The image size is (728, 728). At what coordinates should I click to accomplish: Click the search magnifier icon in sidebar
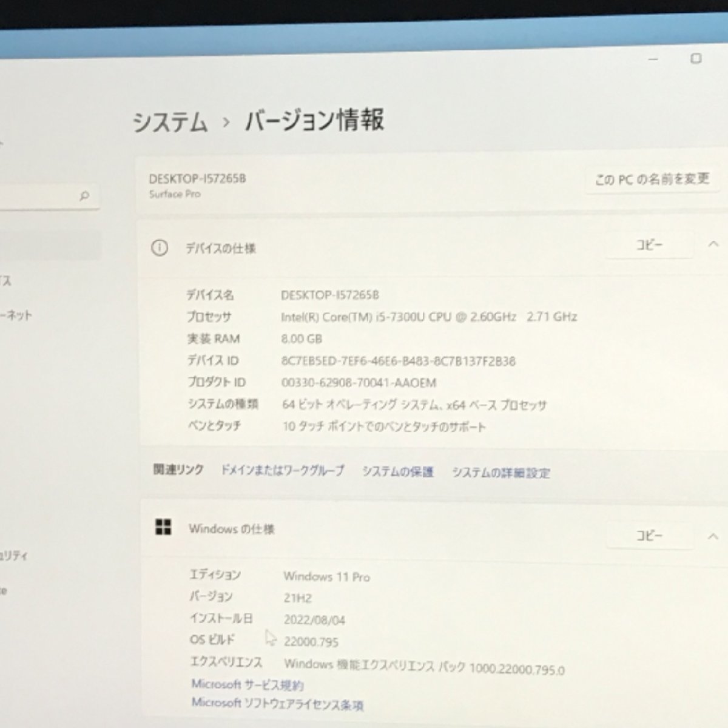pos(84,195)
